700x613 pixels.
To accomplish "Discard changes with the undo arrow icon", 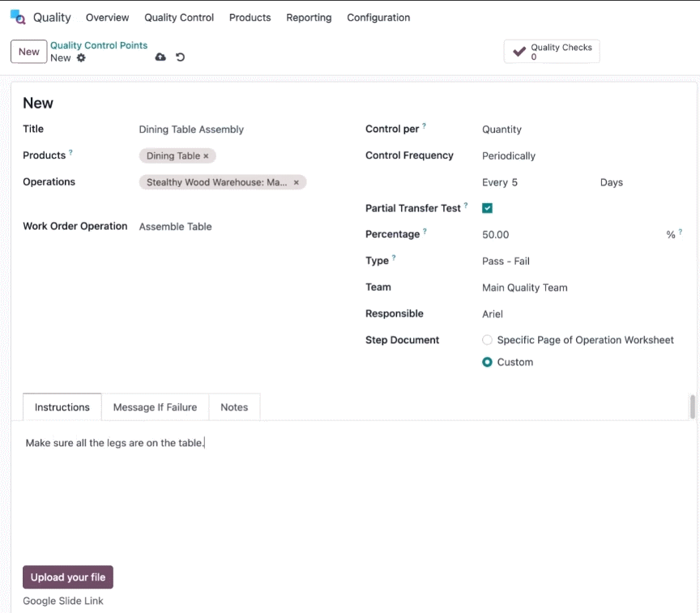I will [x=180, y=57].
